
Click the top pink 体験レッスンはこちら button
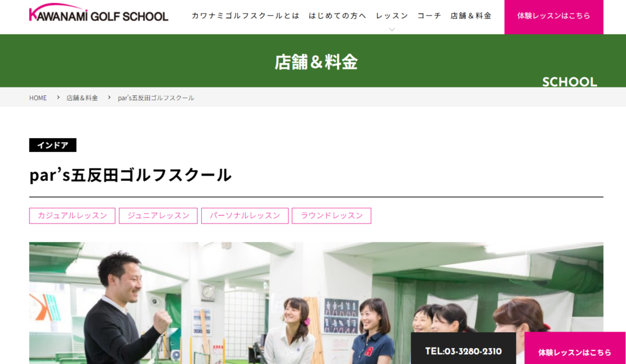553,16
